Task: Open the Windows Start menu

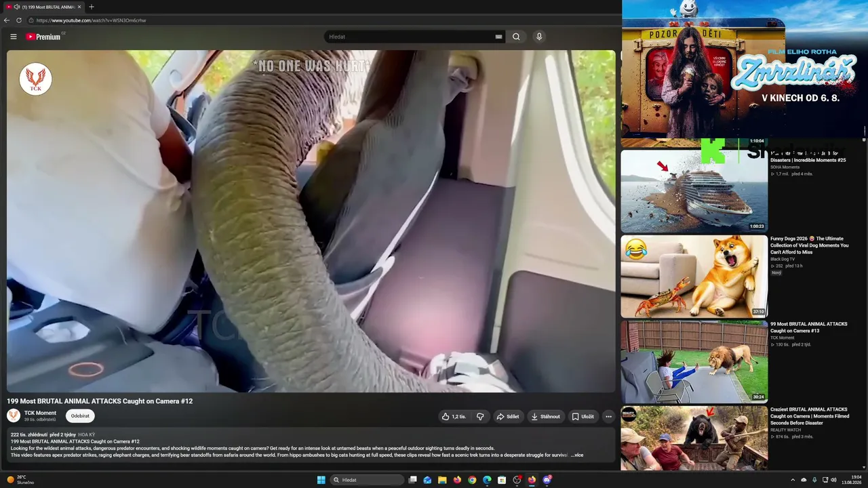Action: (x=321, y=480)
